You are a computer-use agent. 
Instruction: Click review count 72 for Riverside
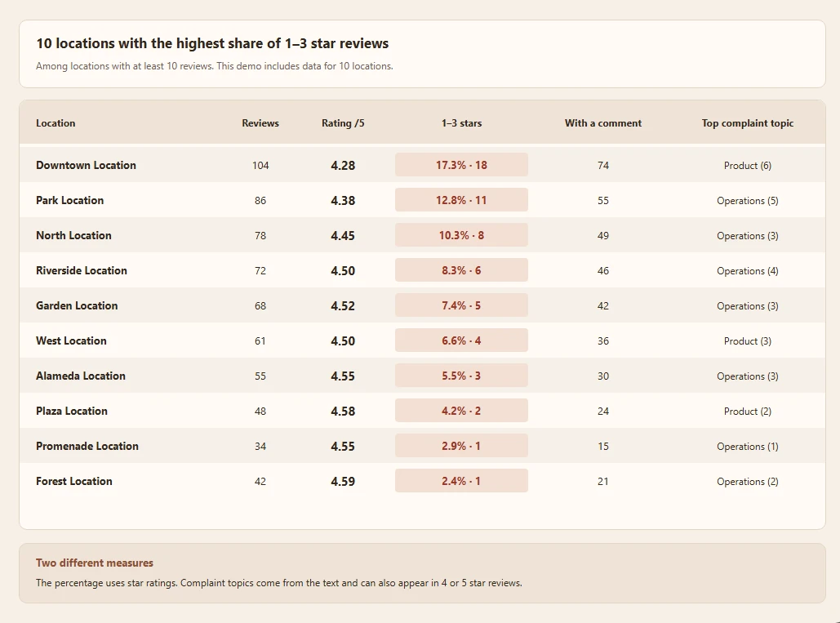[260, 270]
